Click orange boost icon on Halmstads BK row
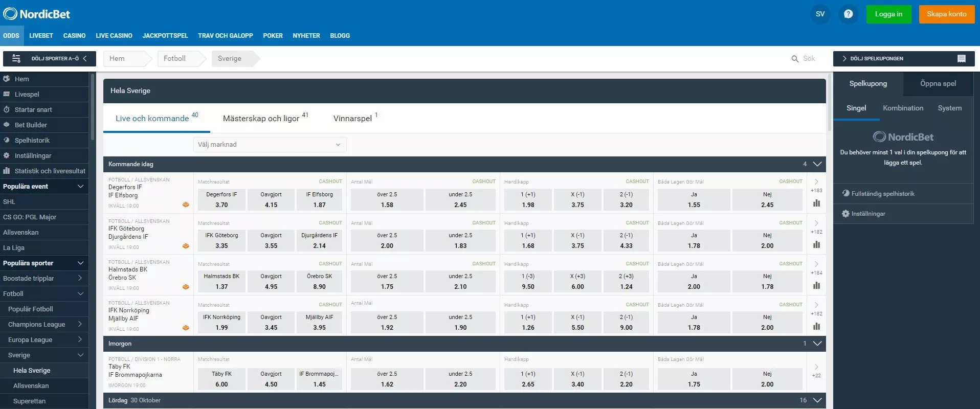 coord(186,287)
